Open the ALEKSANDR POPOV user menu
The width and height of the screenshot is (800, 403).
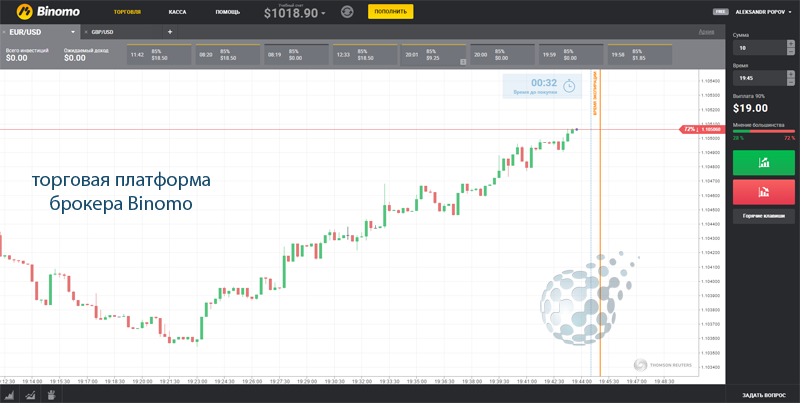[x=763, y=11]
